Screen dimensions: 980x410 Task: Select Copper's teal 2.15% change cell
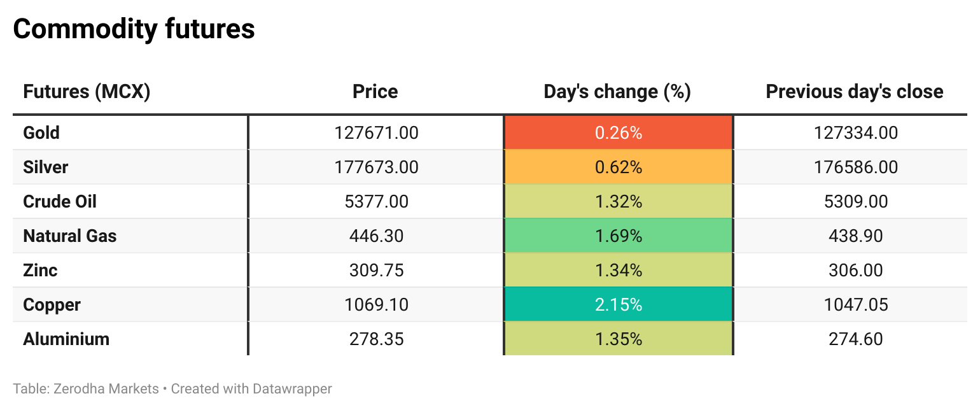[x=618, y=305]
